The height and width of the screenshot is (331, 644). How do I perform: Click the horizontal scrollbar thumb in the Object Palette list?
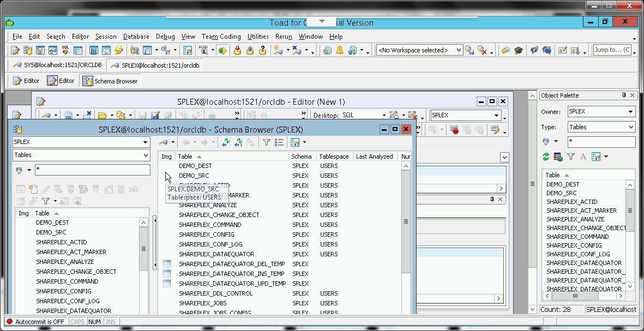pyautogui.click(x=575, y=296)
